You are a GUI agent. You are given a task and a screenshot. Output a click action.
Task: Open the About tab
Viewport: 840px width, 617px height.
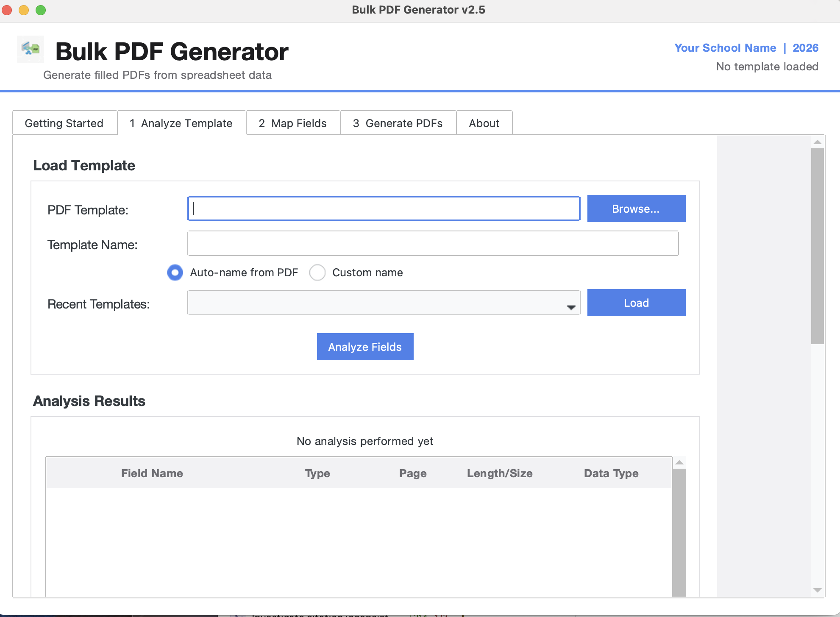(x=484, y=123)
